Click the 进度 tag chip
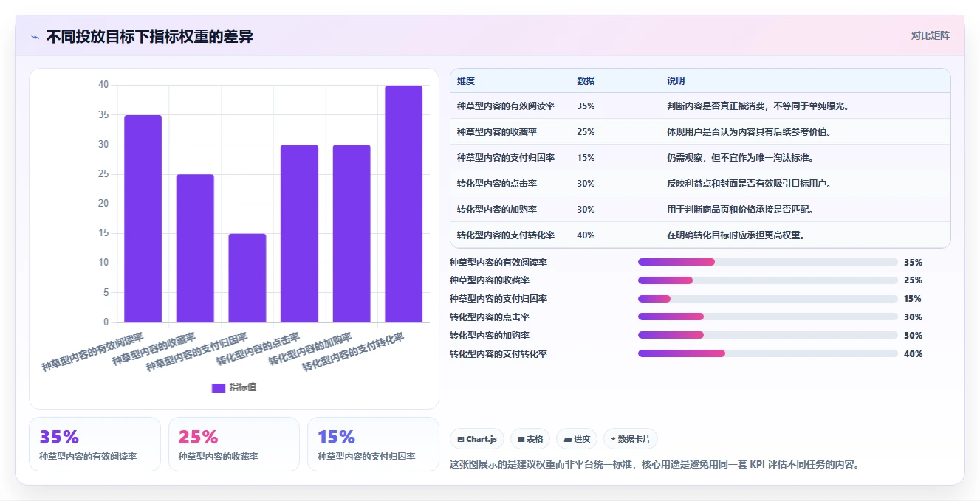 [577, 439]
